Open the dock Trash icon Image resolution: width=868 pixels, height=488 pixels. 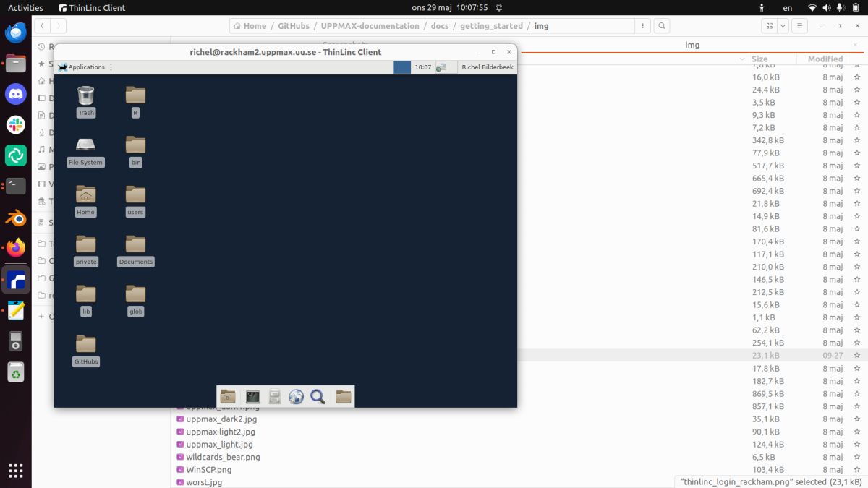16,372
